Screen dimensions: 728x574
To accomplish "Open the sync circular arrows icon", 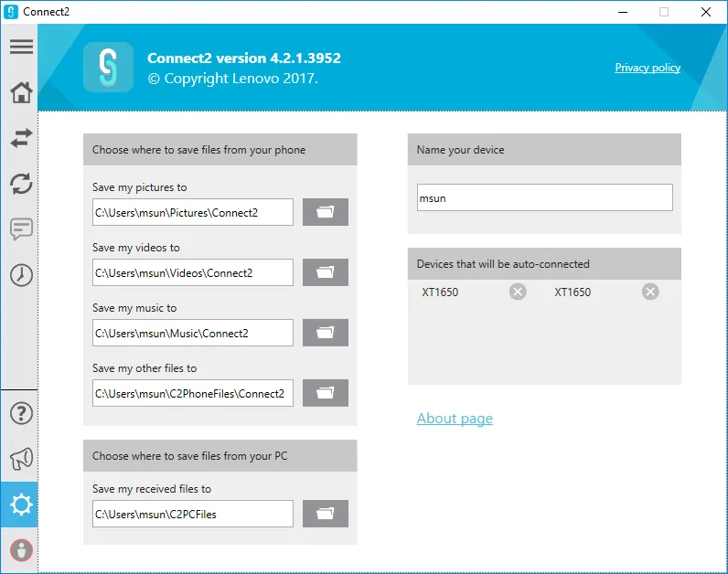I will (x=21, y=184).
